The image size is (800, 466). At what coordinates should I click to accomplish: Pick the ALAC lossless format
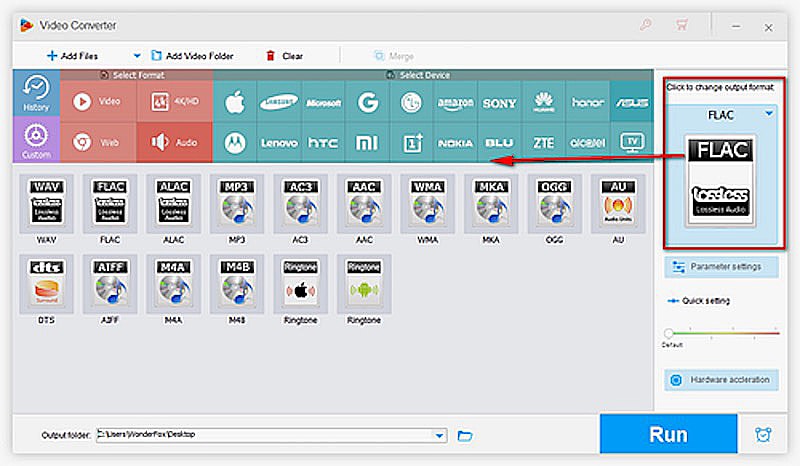pyautogui.click(x=173, y=204)
